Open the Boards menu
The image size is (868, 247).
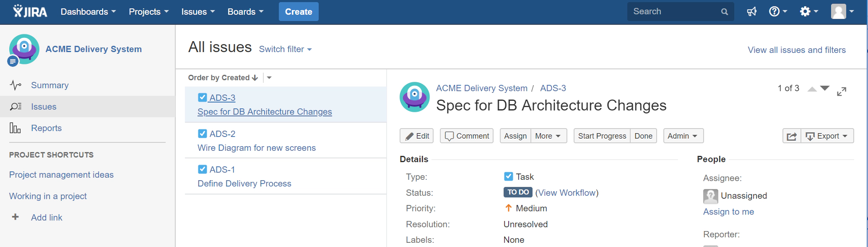tap(245, 12)
